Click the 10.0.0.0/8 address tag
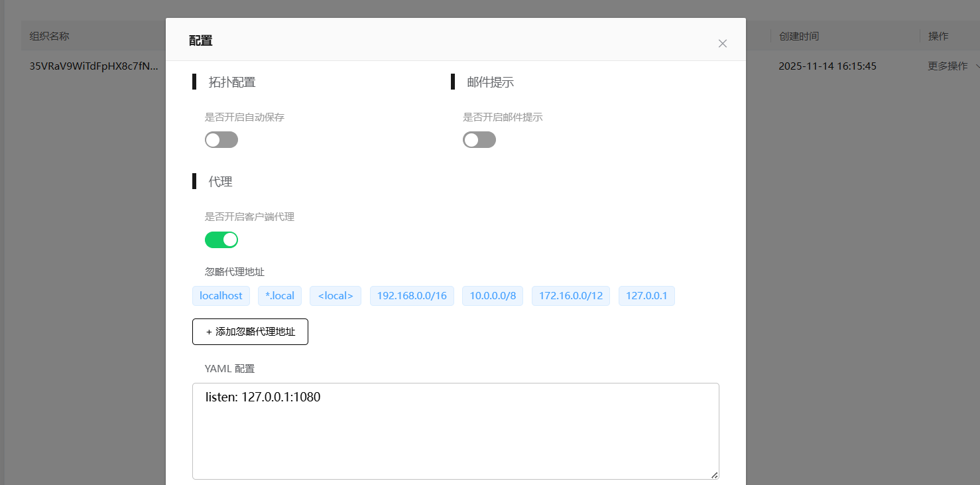This screenshot has height=485, width=980. pos(492,296)
